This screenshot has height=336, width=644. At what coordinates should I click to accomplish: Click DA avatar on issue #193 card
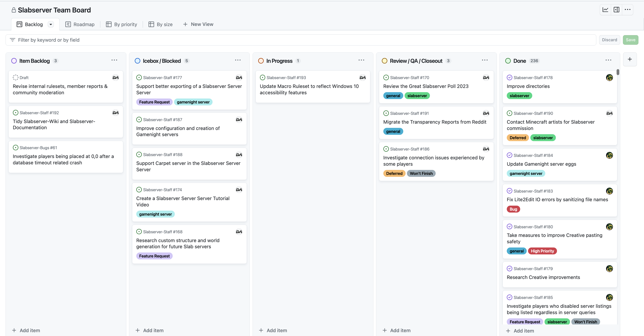362,78
